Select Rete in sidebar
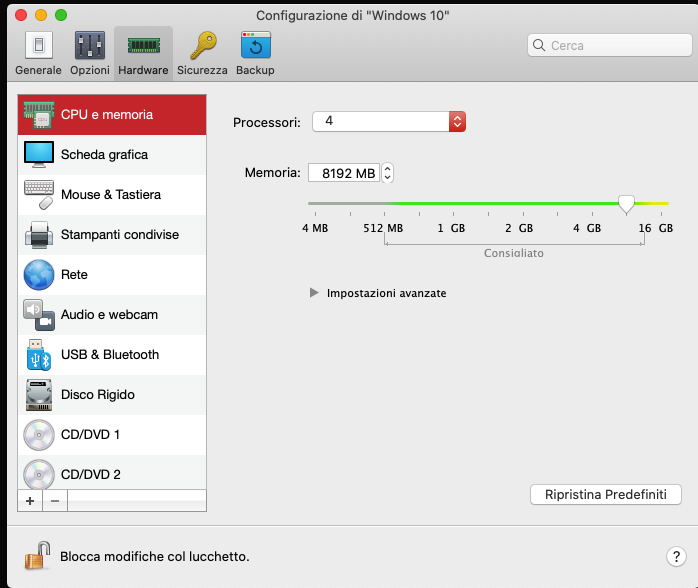The image size is (698, 588). [x=112, y=275]
